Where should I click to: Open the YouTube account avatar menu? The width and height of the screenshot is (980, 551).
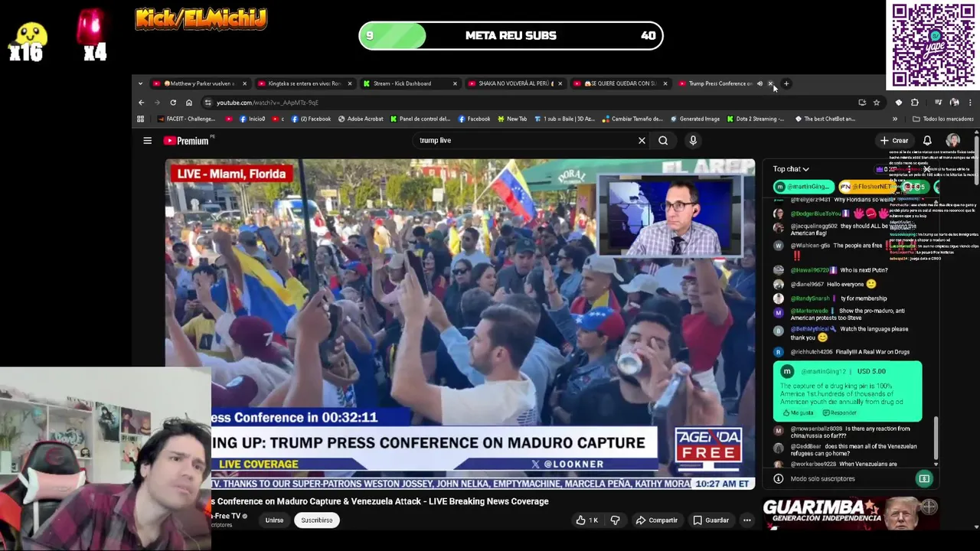pyautogui.click(x=953, y=141)
